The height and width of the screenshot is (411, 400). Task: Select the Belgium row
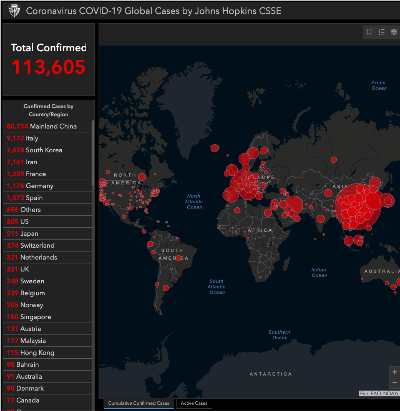click(47, 293)
